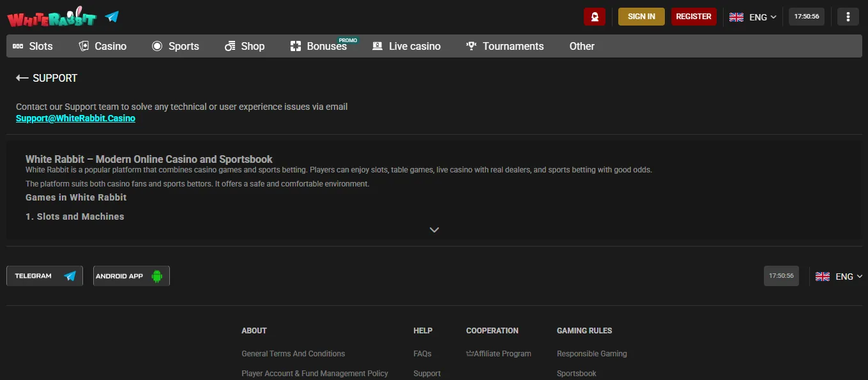Viewport: 868px width, 380px height.
Task: Open the paper plane icon in the Telegram button
Action: coord(70,276)
